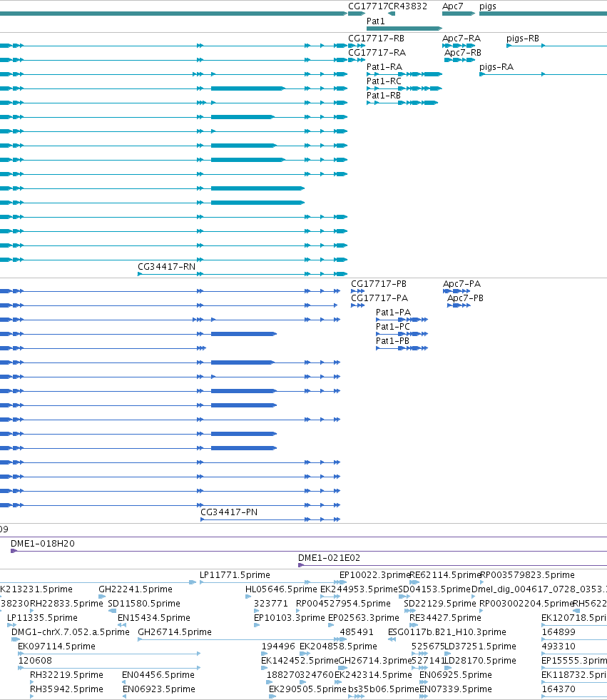The height and width of the screenshot is (700, 607).
Task: Select EST EP02563.3prime
Action: pos(364,618)
